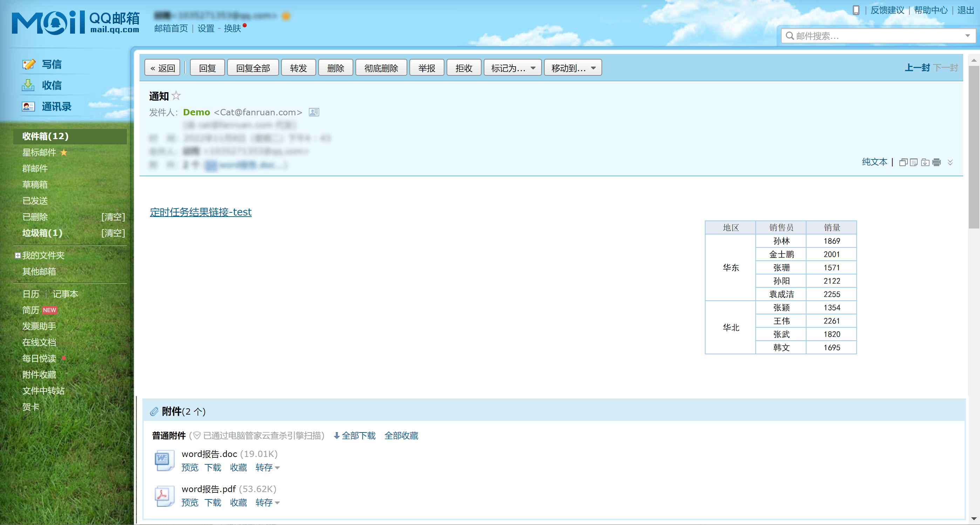Click the 回复全部 button
This screenshot has height=525, width=980.
pyautogui.click(x=253, y=68)
